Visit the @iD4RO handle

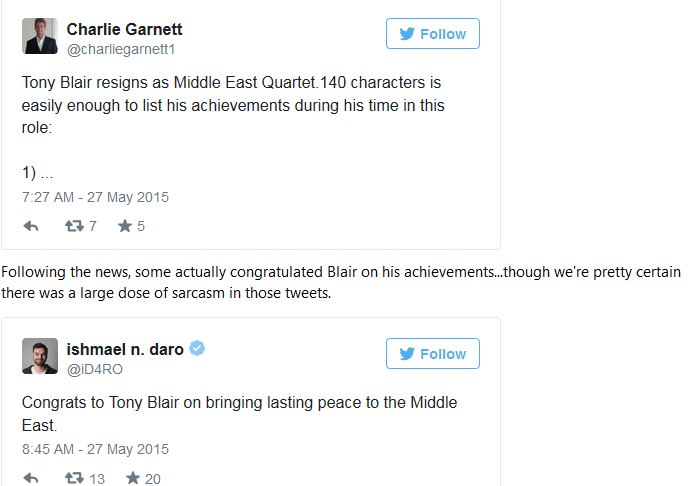pos(94,369)
